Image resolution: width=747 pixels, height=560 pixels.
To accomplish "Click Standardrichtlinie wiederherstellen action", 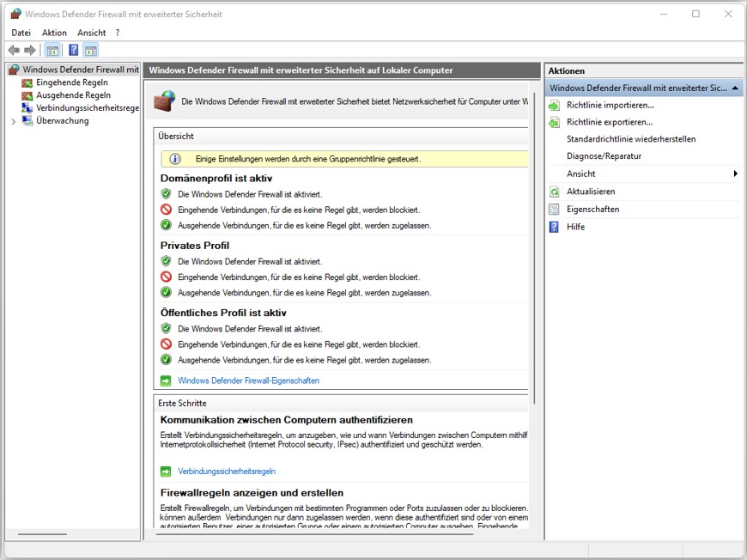I will [x=631, y=139].
